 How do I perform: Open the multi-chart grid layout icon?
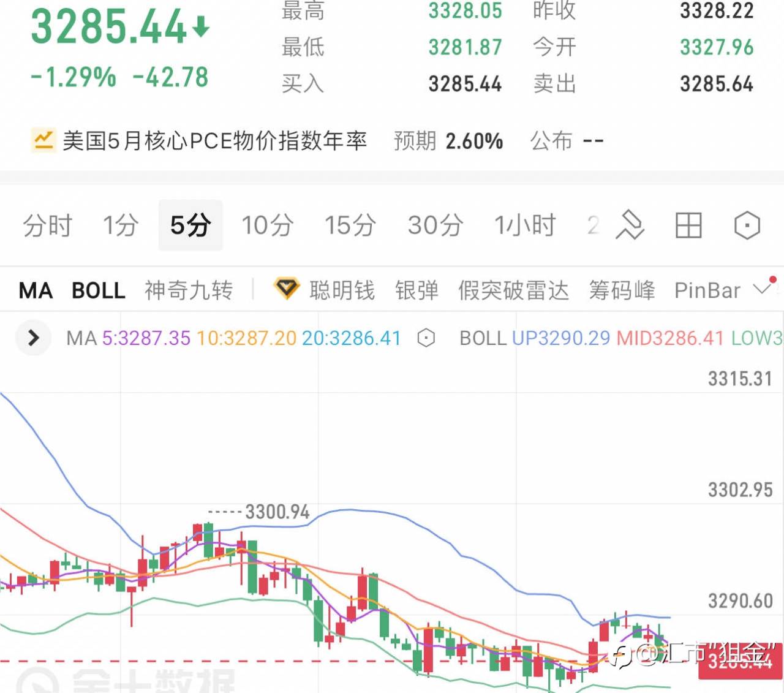688,225
